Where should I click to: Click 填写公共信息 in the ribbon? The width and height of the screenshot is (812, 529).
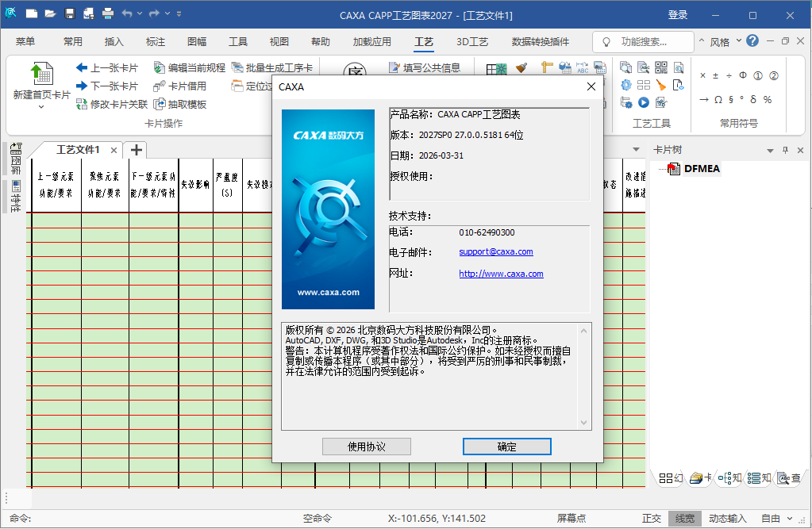tap(425, 67)
